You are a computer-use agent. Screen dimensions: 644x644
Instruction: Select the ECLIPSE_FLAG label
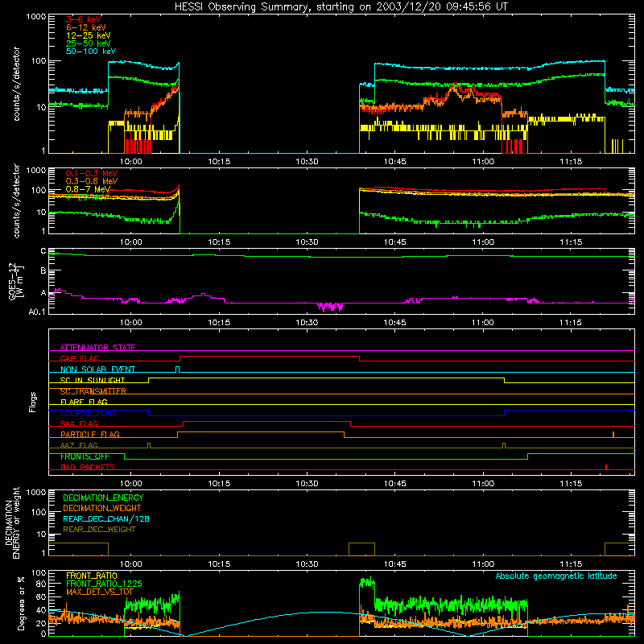pyautogui.click(x=88, y=413)
